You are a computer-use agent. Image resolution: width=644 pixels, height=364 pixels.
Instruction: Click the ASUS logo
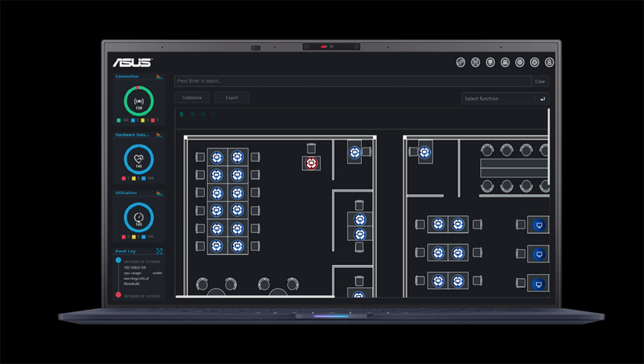(132, 62)
